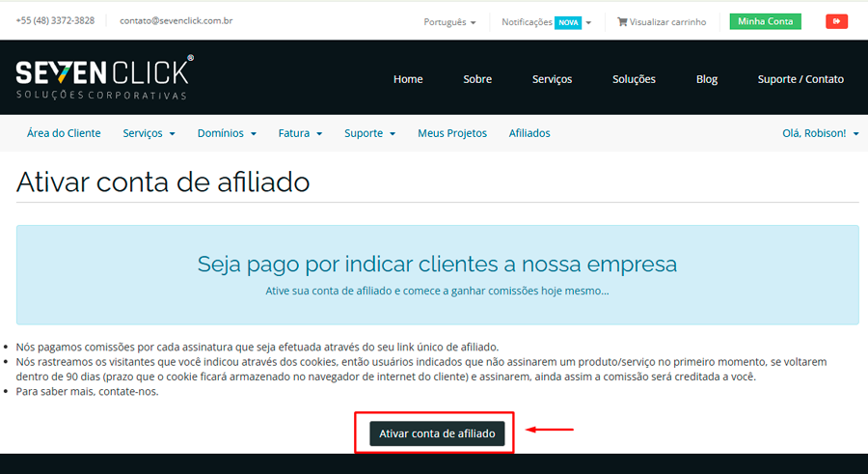
Task: Click the contato@sevenclick.com.br email address
Action: click(x=176, y=20)
